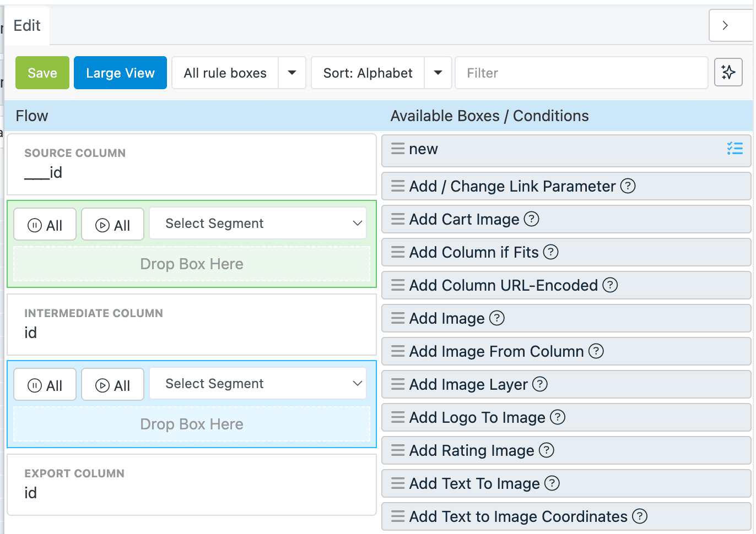Click the right chevron to next panel
Screen dimensions: 756x534
click(x=725, y=25)
